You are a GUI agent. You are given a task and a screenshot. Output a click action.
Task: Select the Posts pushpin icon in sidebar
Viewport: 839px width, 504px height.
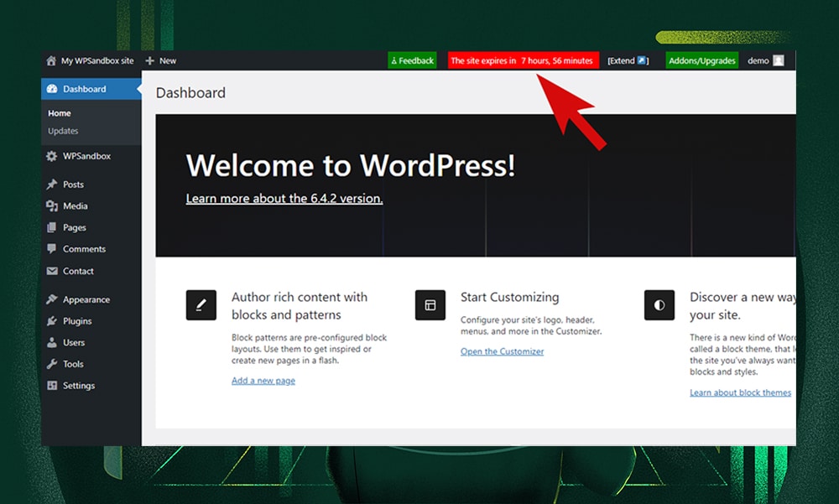coord(53,184)
